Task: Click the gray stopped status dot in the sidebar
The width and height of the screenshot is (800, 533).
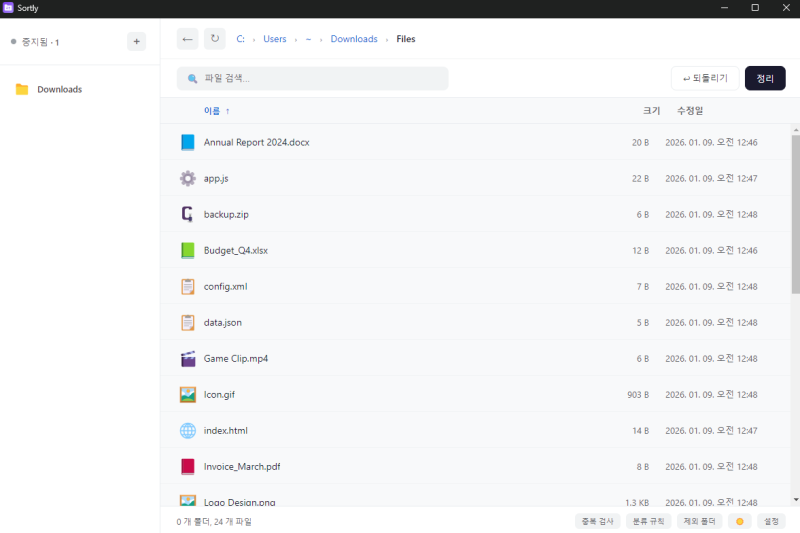Action: pyautogui.click(x=14, y=42)
